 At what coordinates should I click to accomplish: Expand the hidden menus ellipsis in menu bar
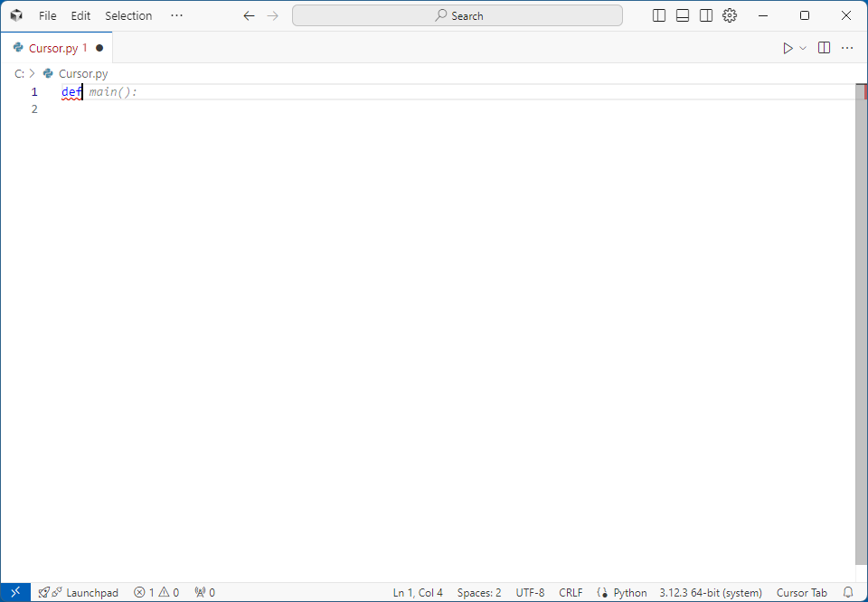tap(176, 15)
